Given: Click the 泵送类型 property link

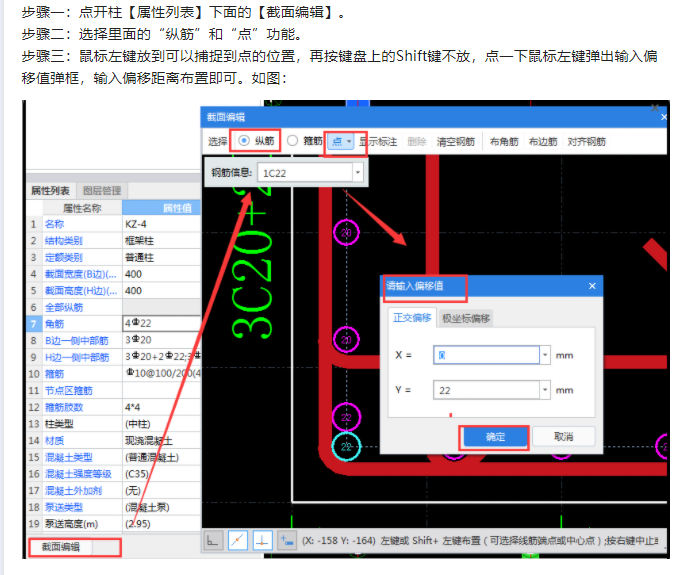Looking at the screenshot, I should [x=64, y=507].
